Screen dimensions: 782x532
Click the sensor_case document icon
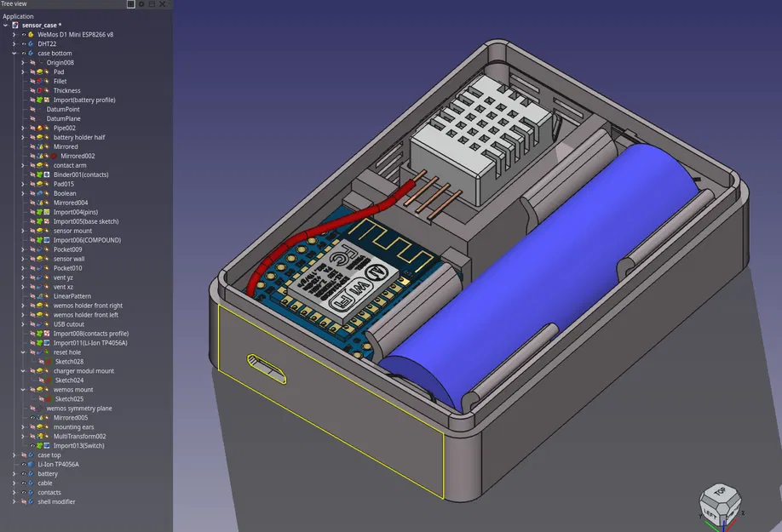(x=15, y=25)
